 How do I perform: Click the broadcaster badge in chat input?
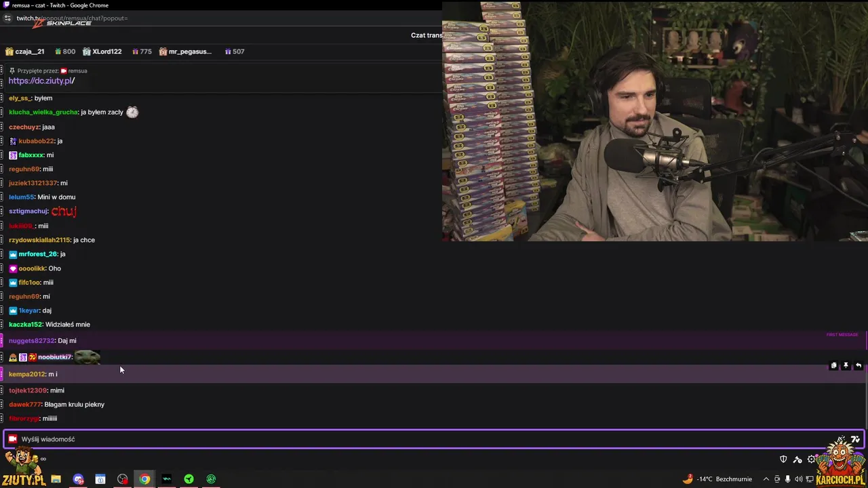point(12,439)
